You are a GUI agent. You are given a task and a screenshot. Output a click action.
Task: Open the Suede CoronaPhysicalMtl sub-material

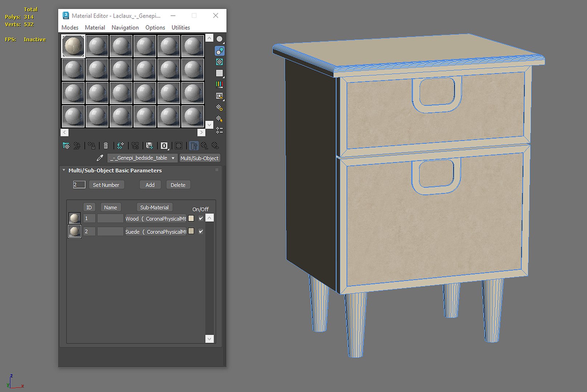[x=155, y=232]
